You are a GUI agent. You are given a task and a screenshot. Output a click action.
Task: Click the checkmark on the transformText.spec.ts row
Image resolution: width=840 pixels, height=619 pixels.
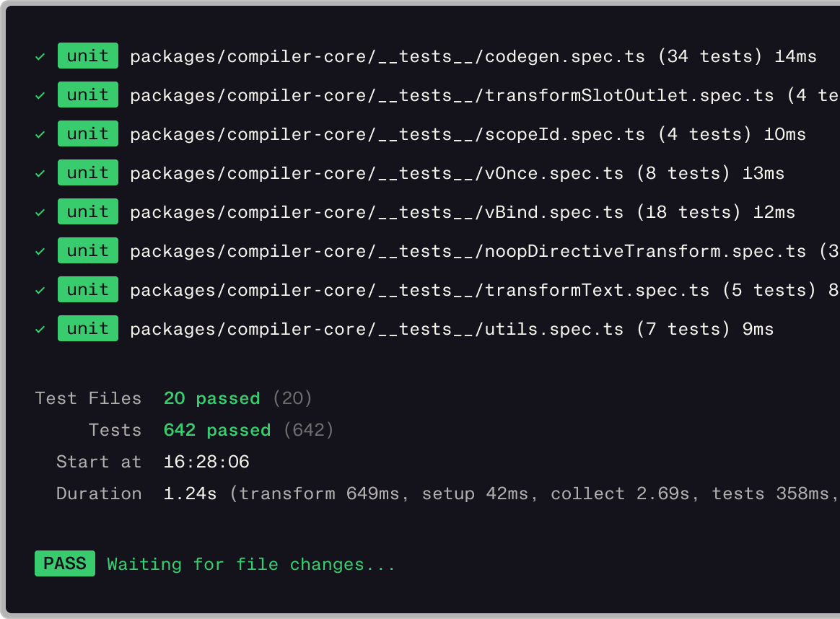[x=40, y=290]
